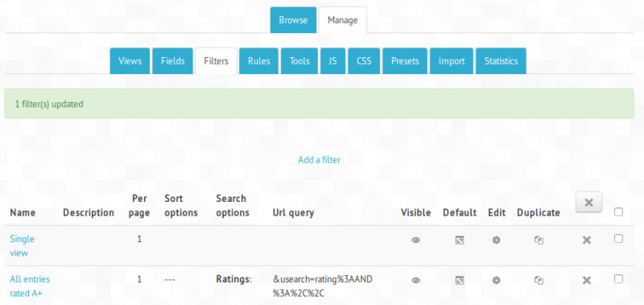Delete the All entries rated A+ filter
Viewport: 644px width, 305px height.
[x=587, y=280]
